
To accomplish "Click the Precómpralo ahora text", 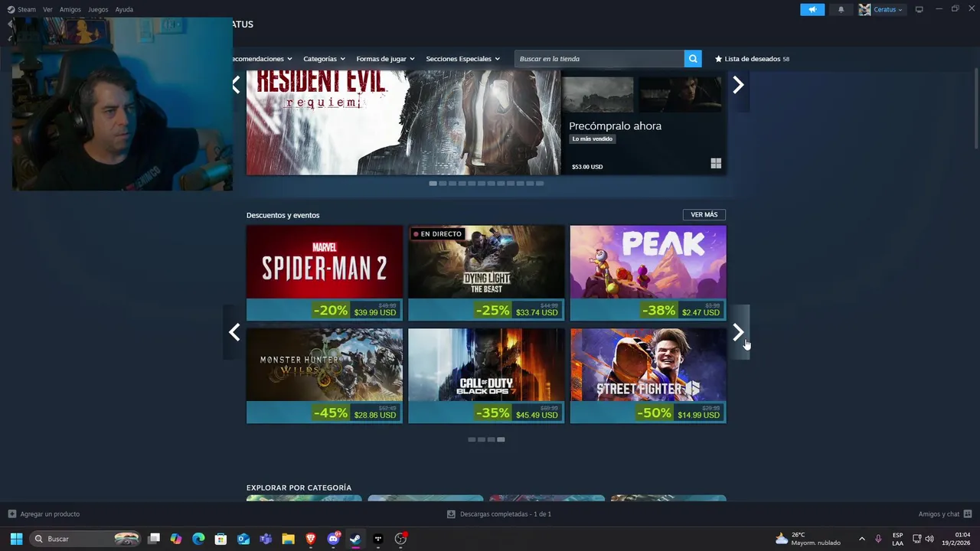I will click(x=615, y=126).
